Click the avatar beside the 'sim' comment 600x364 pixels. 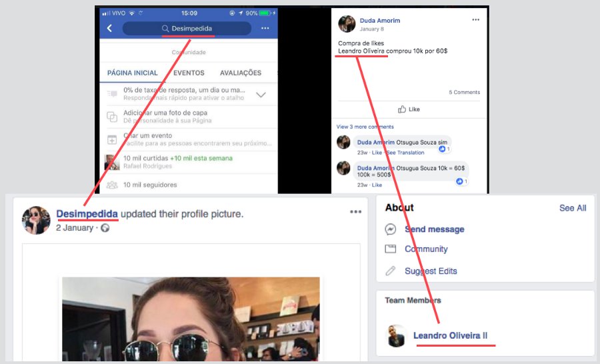coord(343,142)
